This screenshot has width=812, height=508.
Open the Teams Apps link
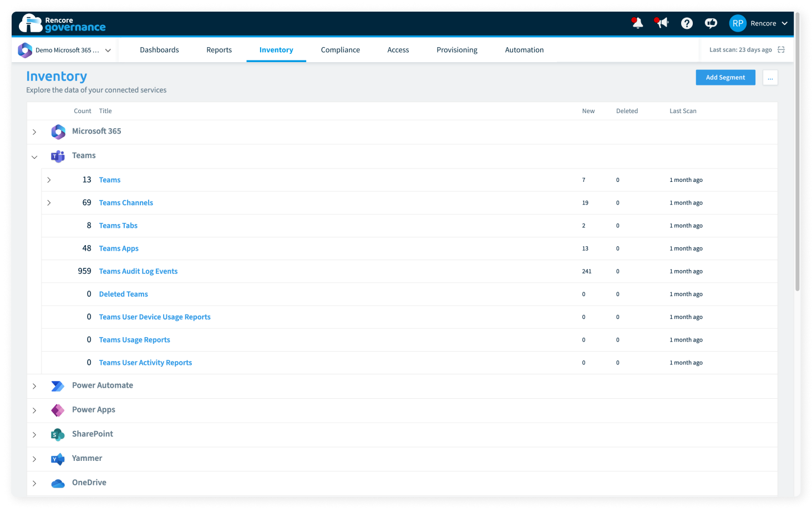[x=119, y=248]
